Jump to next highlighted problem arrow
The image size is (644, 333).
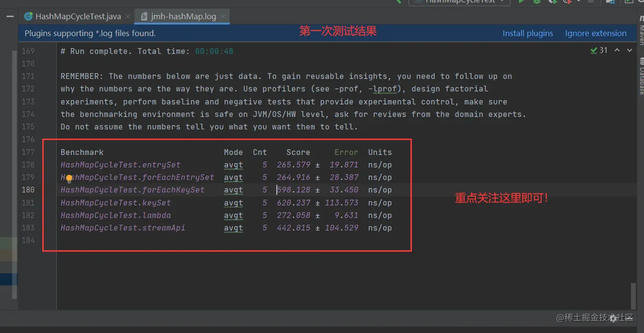[630, 50]
